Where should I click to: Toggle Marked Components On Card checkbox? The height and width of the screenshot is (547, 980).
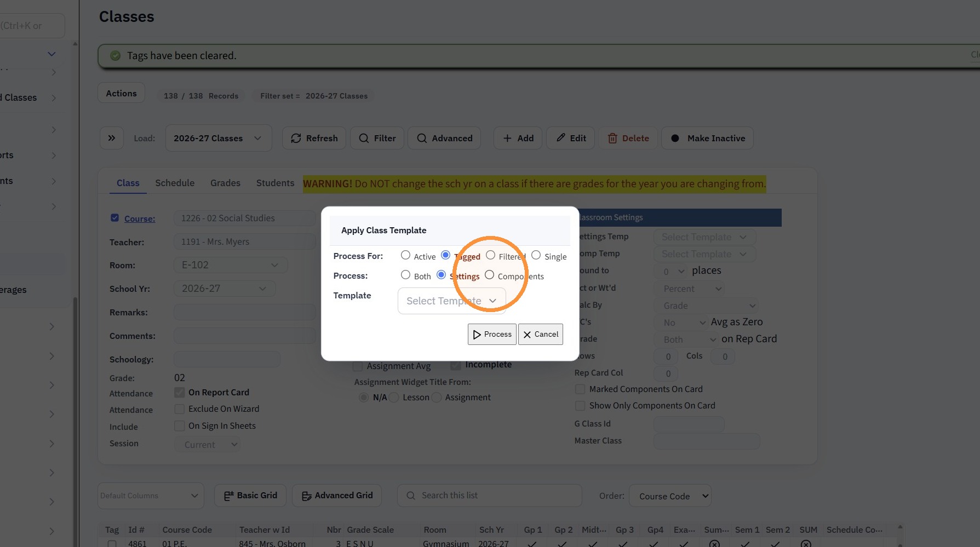580,389
